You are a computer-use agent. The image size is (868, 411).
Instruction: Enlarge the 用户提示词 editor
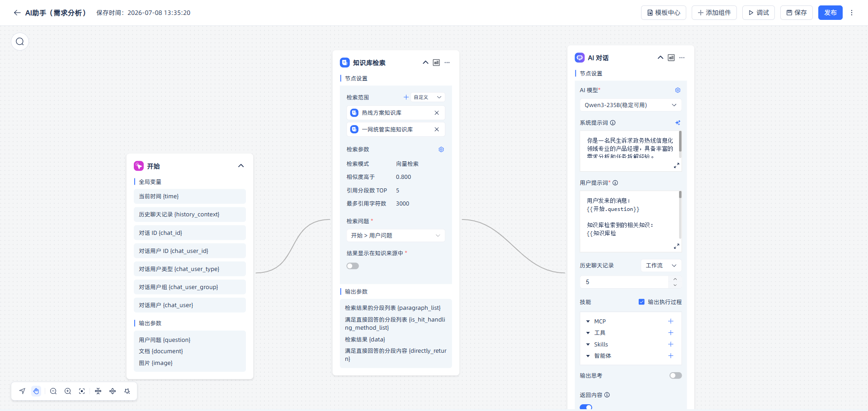tap(676, 246)
